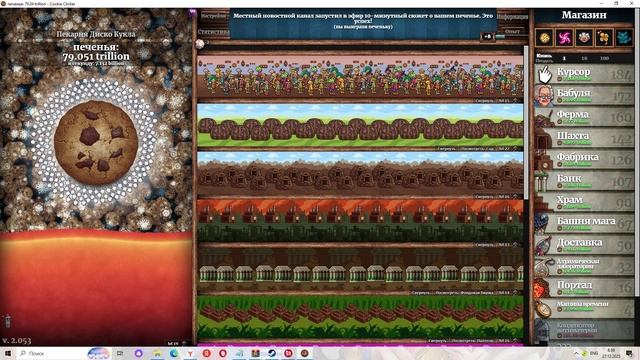
Task: Purchase a Портал building
Action: click(584, 287)
